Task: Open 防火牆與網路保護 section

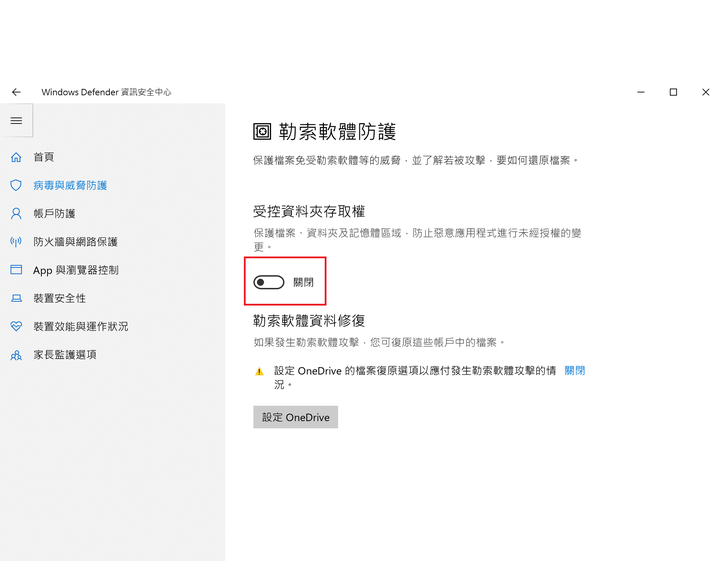Action: pyautogui.click(x=75, y=242)
